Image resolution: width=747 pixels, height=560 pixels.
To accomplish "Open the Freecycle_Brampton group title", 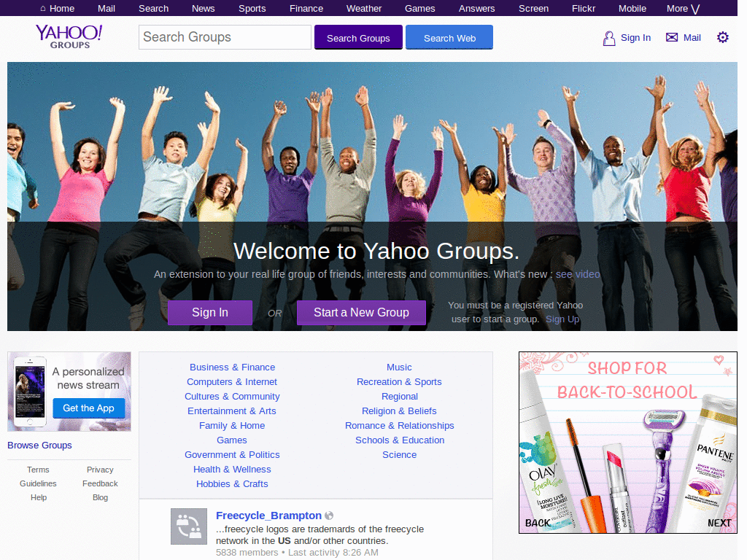I will point(268,516).
